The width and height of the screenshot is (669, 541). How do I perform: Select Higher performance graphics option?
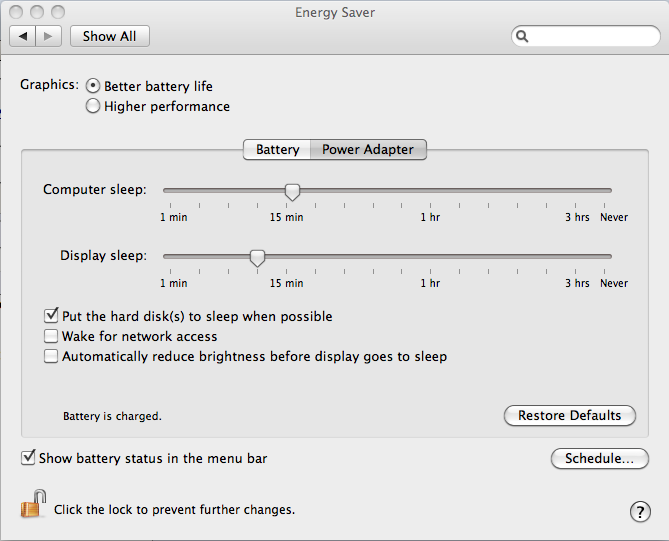click(x=93, y=106)
